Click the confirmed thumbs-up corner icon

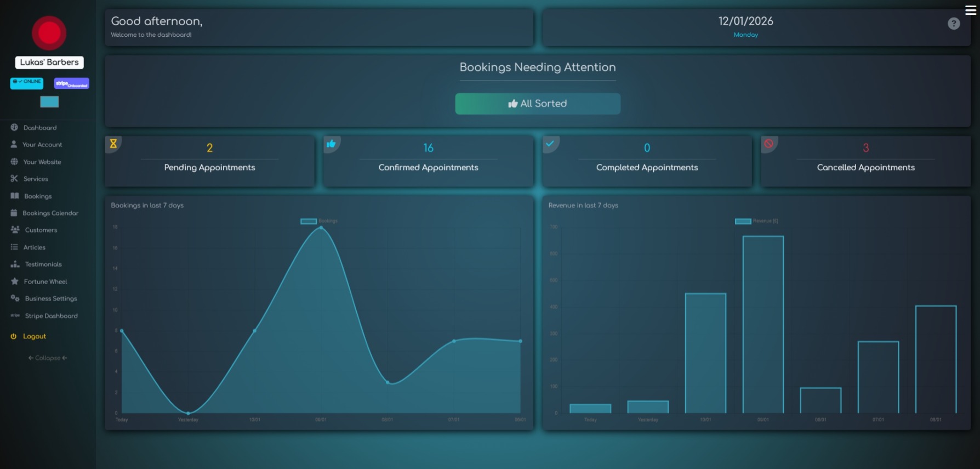point(331,144)
